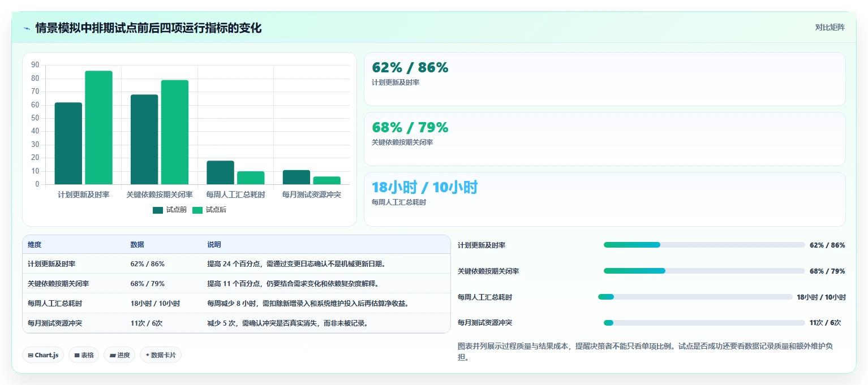The height and width of the screenshot is (385, 868).
Task: Click the 每月测试资源冲突 label in the progress list
Action: point(485,323)
